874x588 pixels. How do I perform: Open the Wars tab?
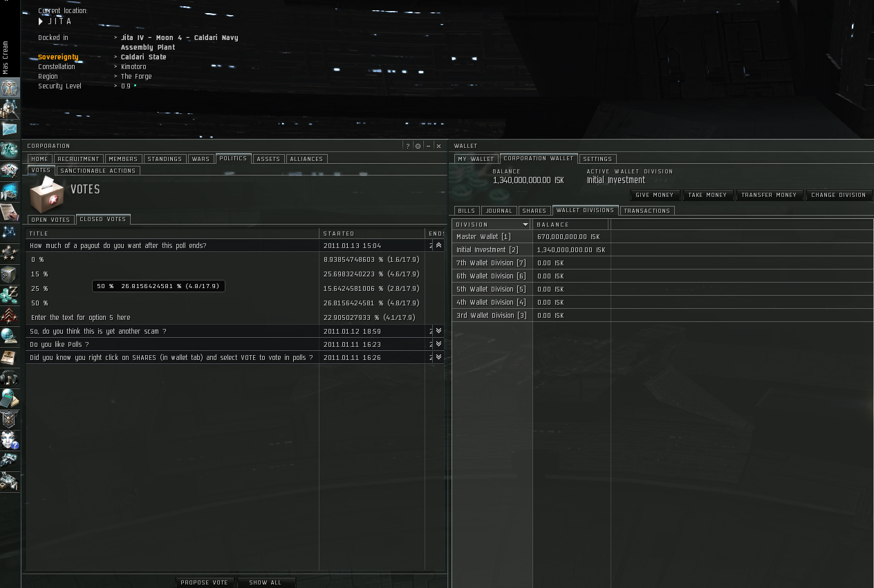[201, 159]
